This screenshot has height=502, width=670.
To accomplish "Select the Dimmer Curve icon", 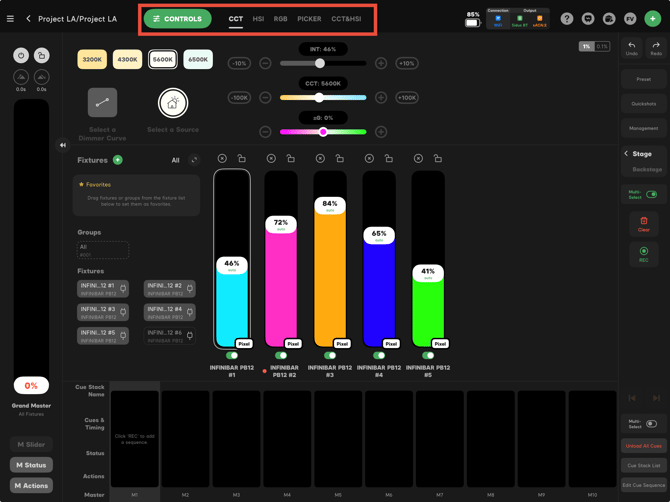I will (103, 103).
